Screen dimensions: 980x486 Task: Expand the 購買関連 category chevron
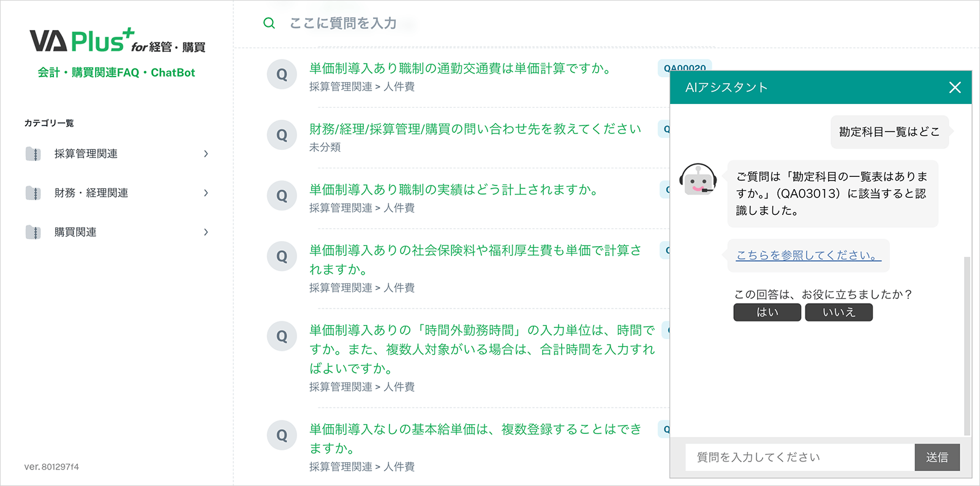(x=206, y=232)
